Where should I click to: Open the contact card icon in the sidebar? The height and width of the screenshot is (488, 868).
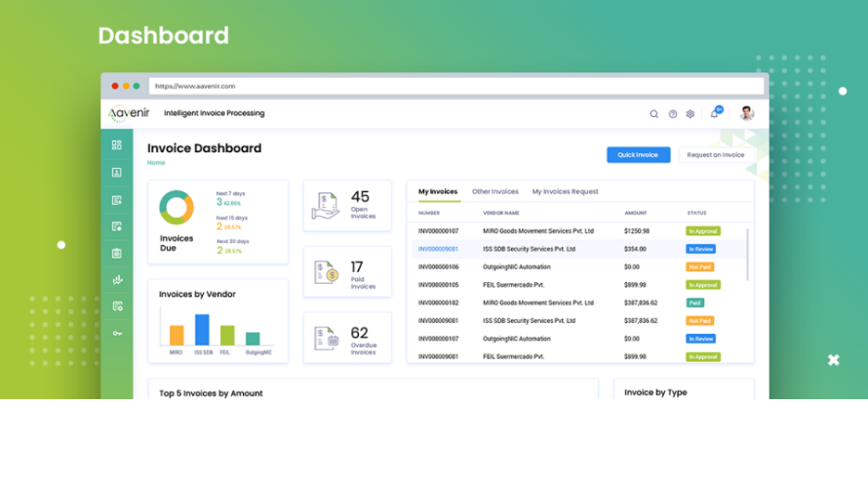point(116,173)
